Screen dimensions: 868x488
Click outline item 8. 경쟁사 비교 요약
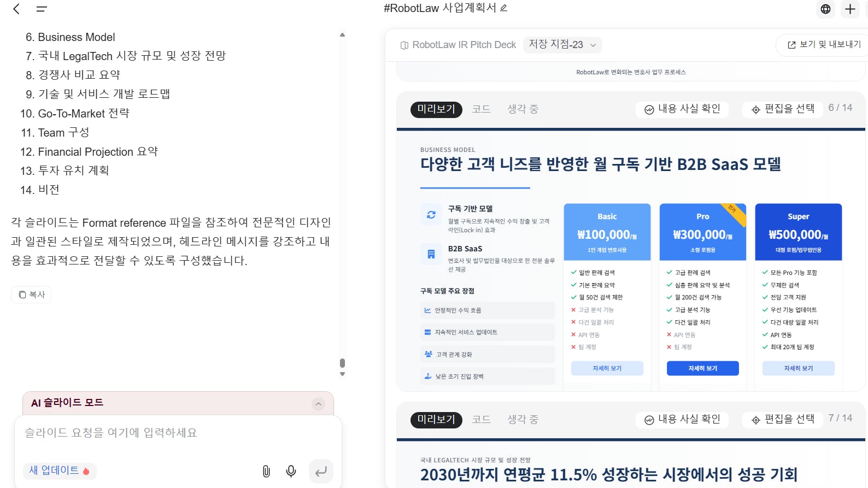[x=73, y=75]
